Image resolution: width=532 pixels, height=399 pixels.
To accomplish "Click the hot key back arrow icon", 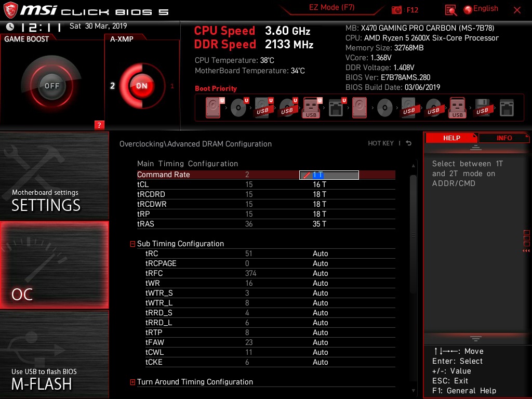I will pyautogui.click(x=409, y=143).
